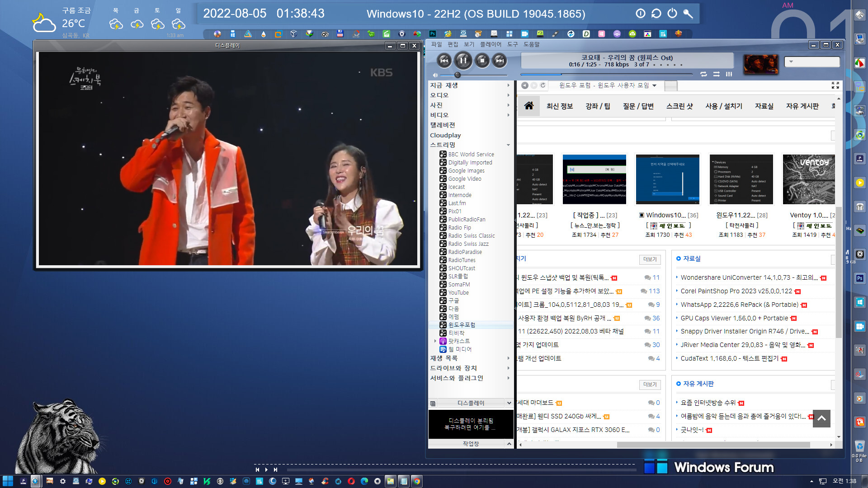Click the player volume slider knob
868x488 pixels.
(x=458, y=75)
